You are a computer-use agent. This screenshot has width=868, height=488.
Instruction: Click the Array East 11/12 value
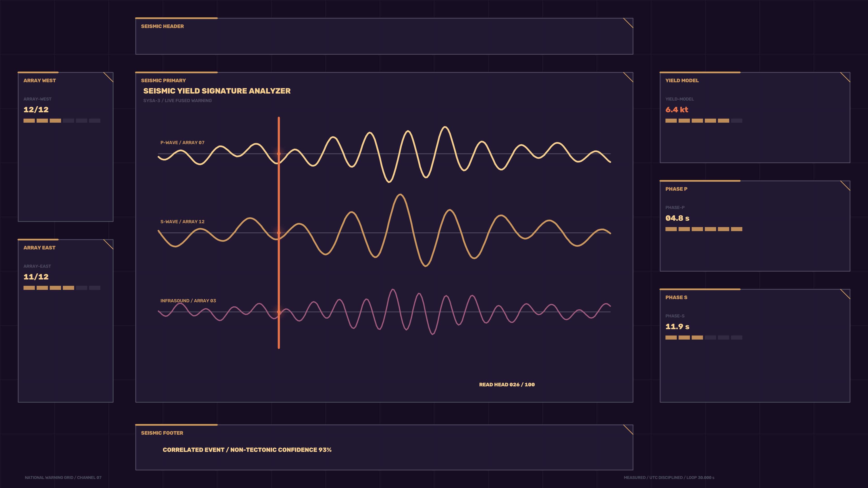pos(36,277)
